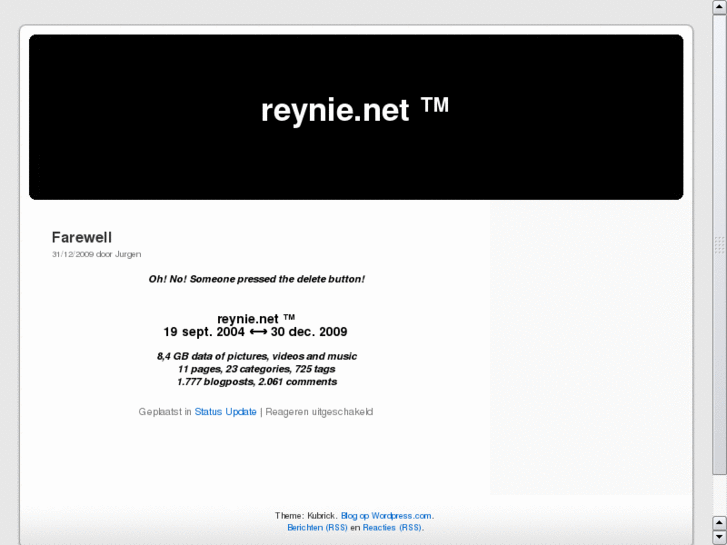
Task: Click the vertical scrollbar thumb
Action: pos(720,244)
